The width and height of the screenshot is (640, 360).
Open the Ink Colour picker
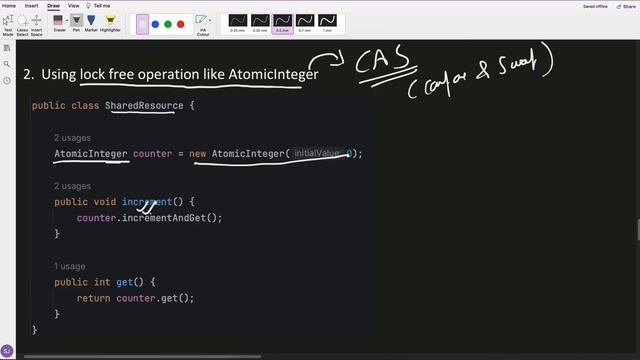[x=202, y=25]
